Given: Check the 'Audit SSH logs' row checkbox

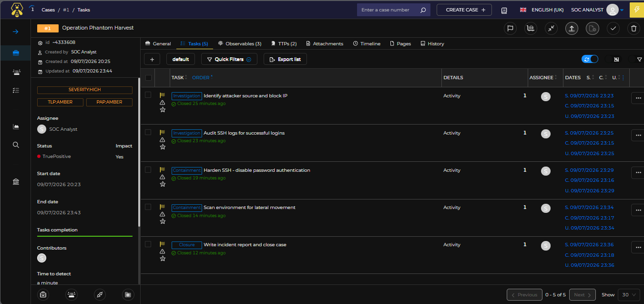Looking at the screenshot, I should click(x=148, y=132).
